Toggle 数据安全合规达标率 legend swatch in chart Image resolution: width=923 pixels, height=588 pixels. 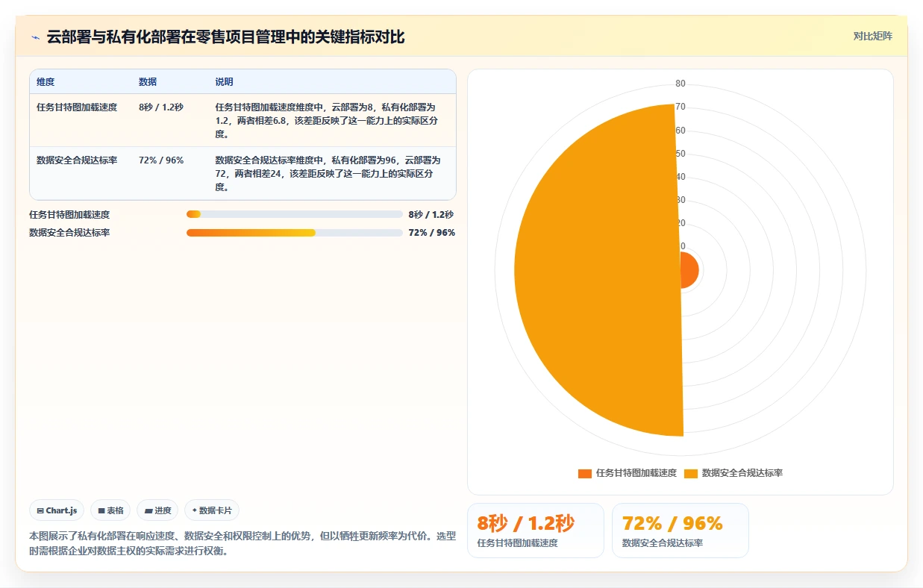pos(691,473)
